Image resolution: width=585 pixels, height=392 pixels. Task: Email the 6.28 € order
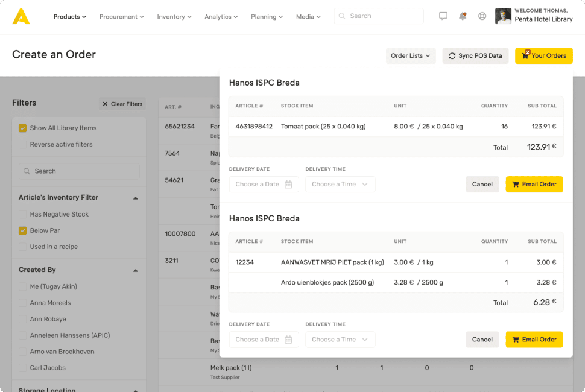[x=534, y=340]
